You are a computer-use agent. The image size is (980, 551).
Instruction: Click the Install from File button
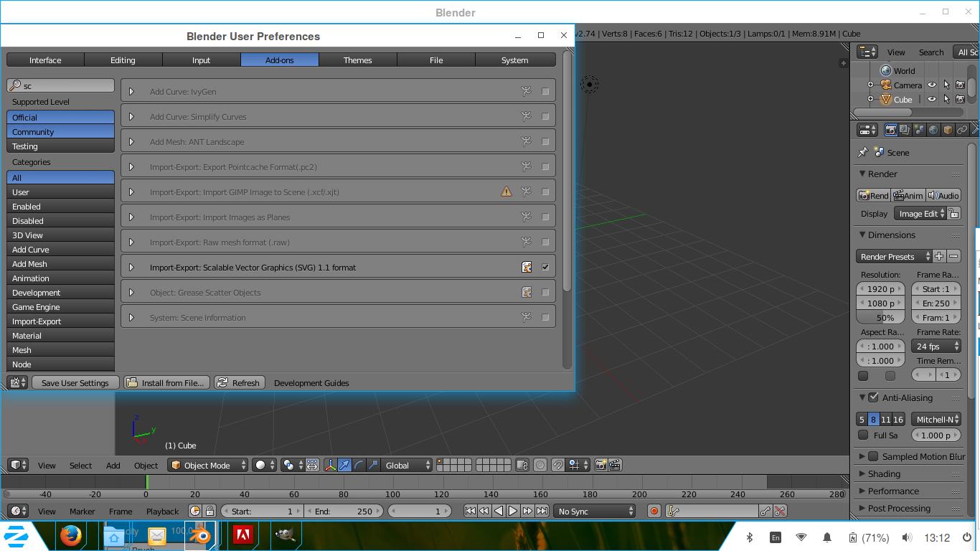[x=166, y=382]
